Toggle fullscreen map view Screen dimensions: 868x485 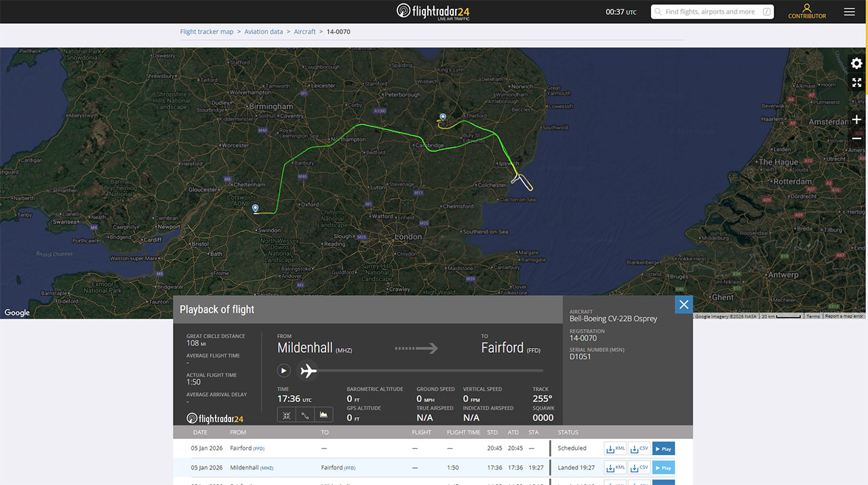click(x=856, y=83)
